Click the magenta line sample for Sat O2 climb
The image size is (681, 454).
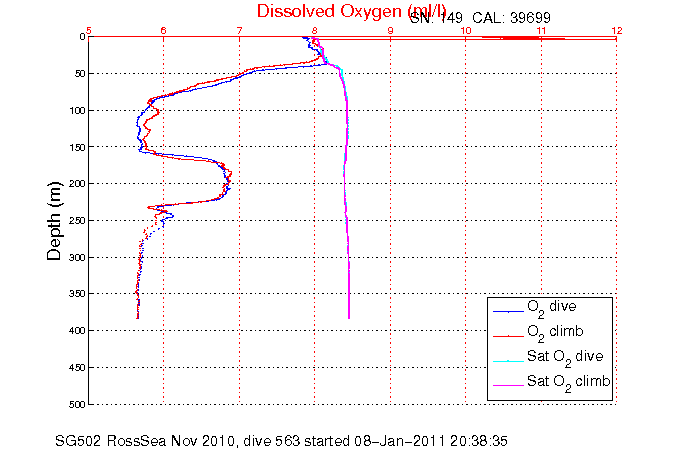click(x=508, y=385)
